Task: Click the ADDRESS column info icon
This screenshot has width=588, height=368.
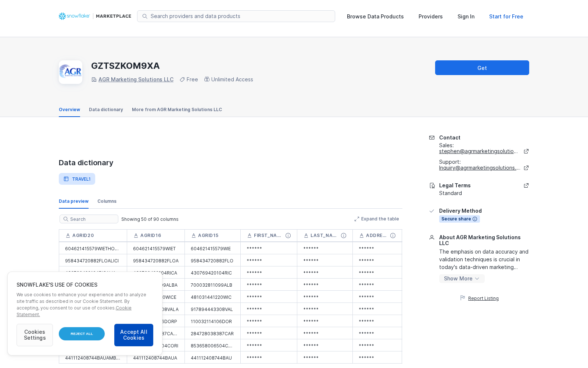Action: 393,236
